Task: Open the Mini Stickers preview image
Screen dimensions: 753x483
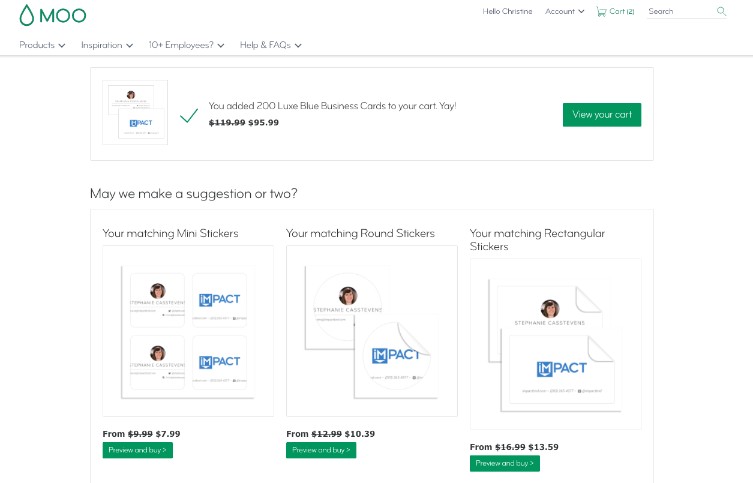Action: click(188, 330)
